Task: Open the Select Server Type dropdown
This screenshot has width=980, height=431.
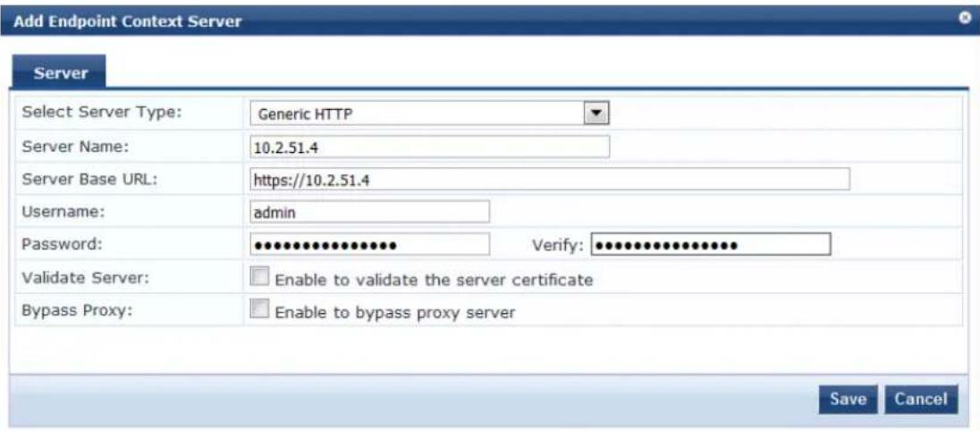Action: (x=429, y=114)
